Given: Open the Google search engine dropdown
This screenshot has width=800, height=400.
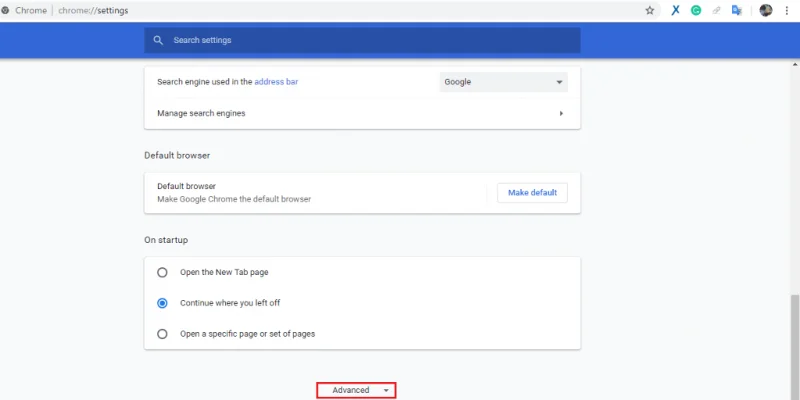Looking at the screenshot, I should click(x=504, y=82).
